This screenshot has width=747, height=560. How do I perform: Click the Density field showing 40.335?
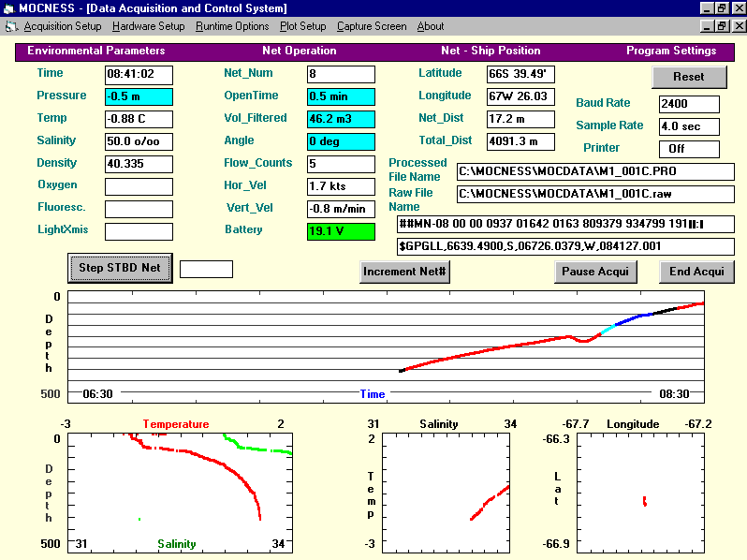(x=139, y=164)
